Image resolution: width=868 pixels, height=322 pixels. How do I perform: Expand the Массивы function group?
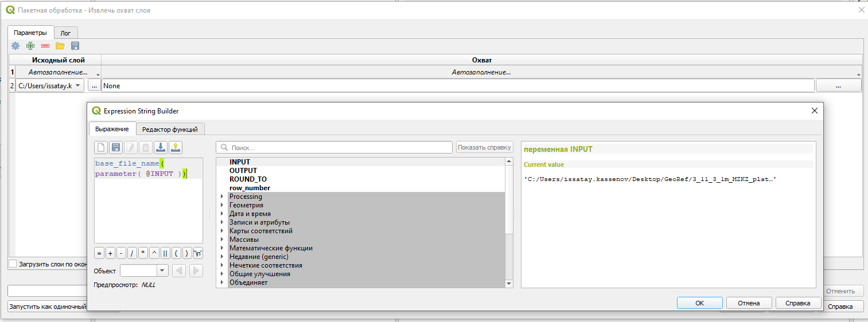pyautogui.click(x=223, y=239)
